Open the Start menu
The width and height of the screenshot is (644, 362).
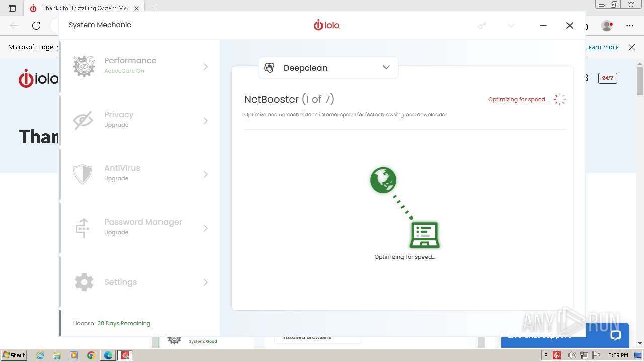(14, 355)
